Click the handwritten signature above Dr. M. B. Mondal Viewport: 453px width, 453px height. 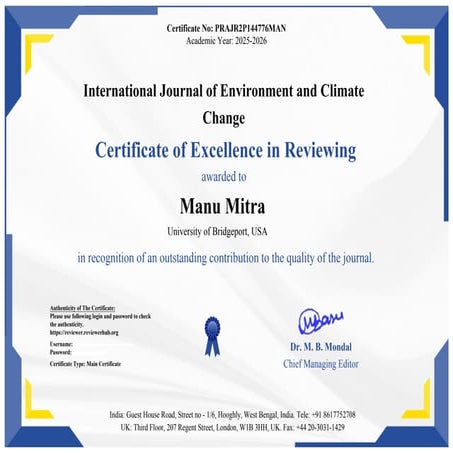click(x=321, y=321)
